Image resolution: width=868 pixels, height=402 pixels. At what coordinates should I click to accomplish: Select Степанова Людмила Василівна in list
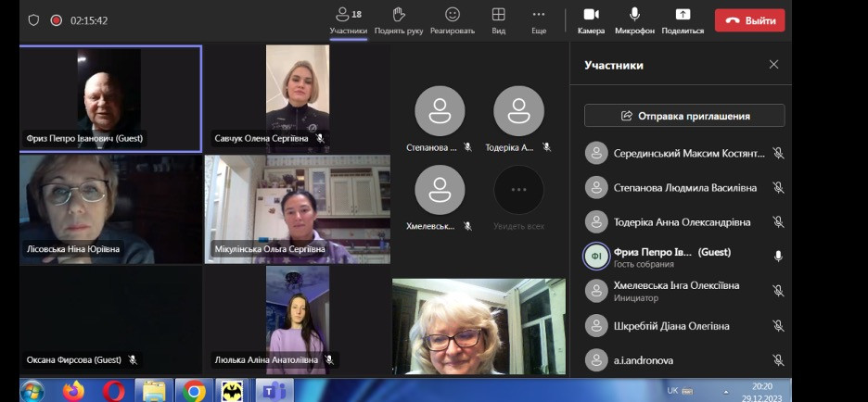(x=684, y=187)
